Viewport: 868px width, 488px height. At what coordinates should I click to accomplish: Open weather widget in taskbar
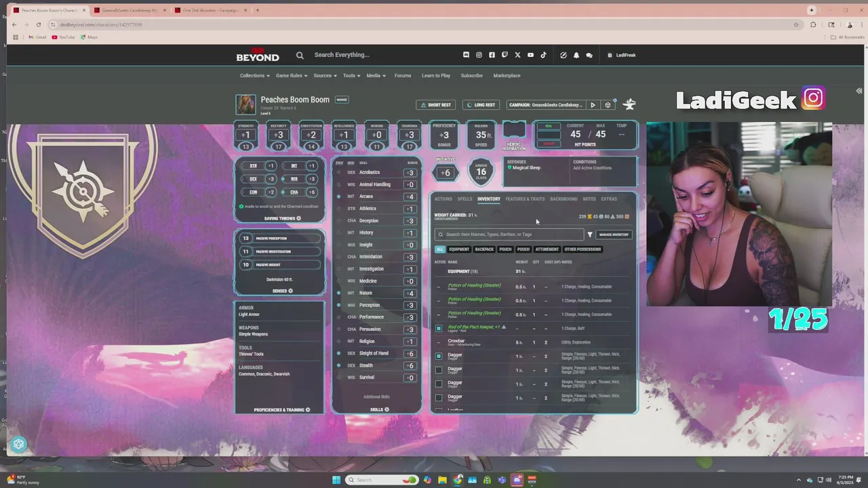(22, 479)
